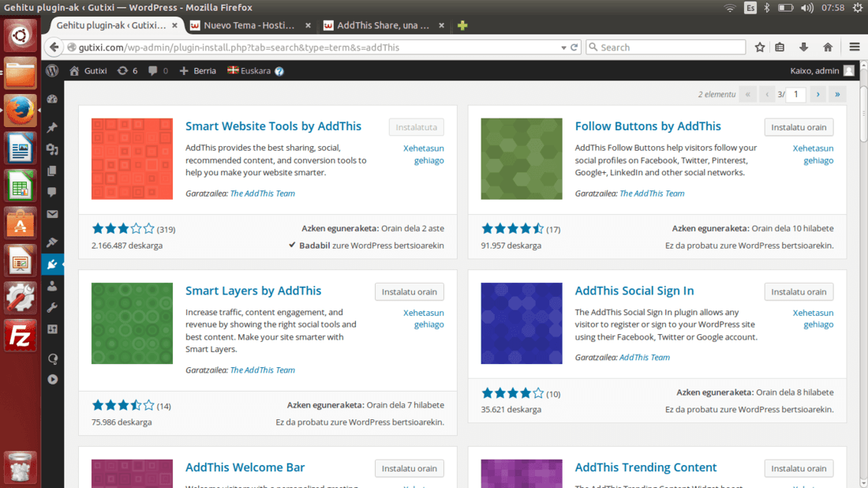Click the updates icon showing 6
868x488 pixels.
coord(127,70)
